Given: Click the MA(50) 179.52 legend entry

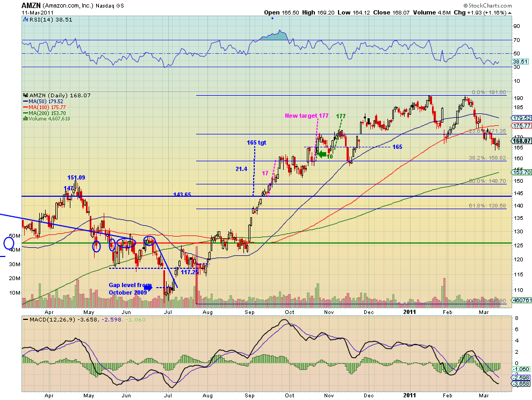Looking at the screenshot, I should [x=43, y=102].
